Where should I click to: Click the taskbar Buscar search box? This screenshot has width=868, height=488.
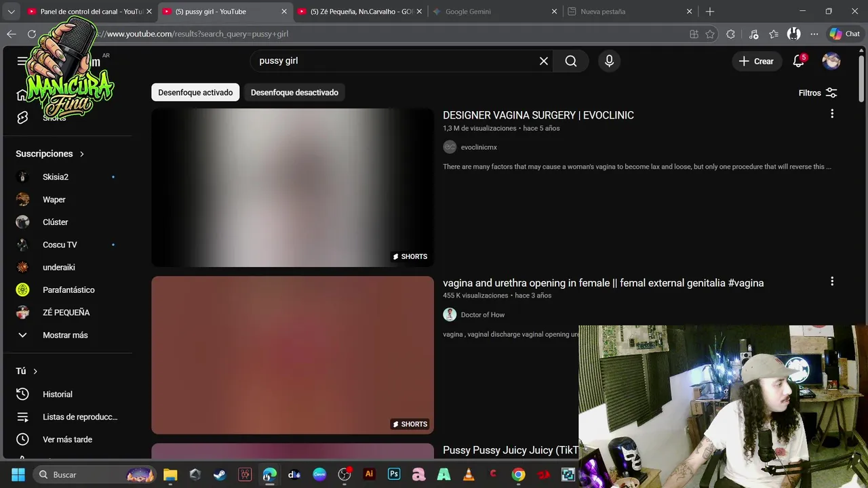[x=94, y=474]
